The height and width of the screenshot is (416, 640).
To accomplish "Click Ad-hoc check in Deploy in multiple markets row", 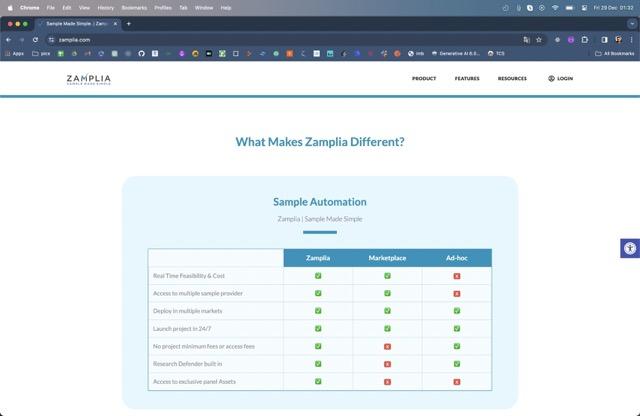I will [x=457, y=311].
